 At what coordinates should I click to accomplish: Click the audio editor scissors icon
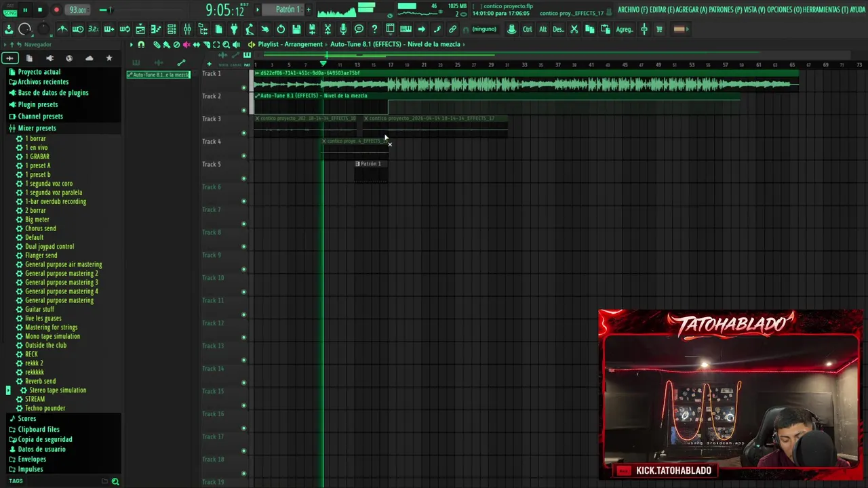pyautogui.click(x=328, y=29)
